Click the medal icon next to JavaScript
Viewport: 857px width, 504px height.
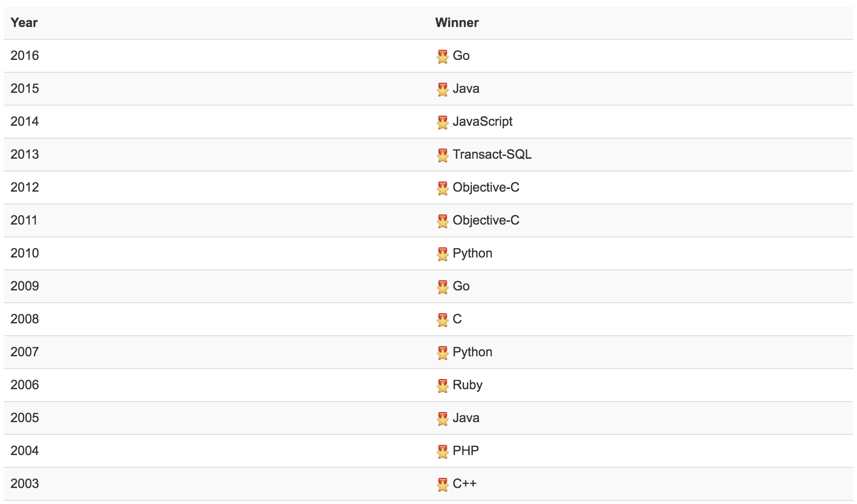tap(442, 122)
